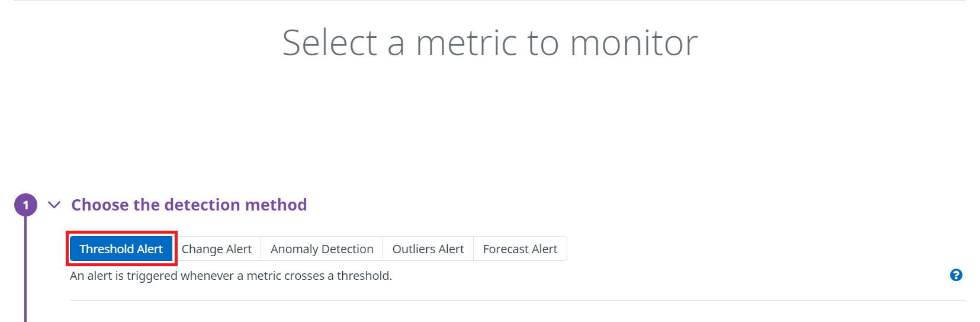The height and width of the screenshot is (322, 980).
Task: Switch to Change Alert detection
Action: coord(217,249)
